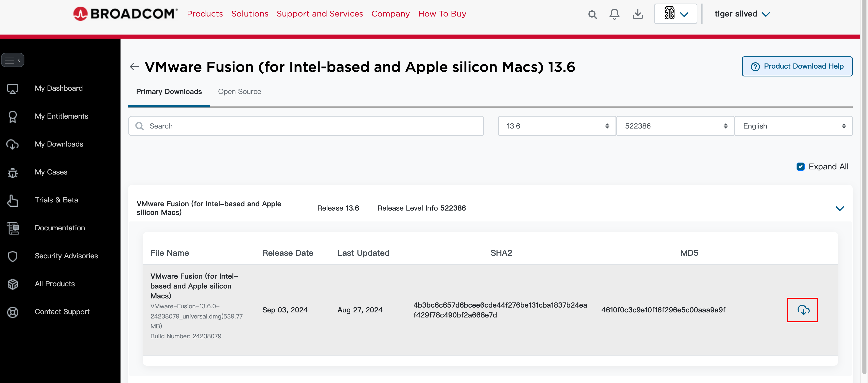Open the Products menu
Screen dimensions: 868x383
click(x=205, y=14)
